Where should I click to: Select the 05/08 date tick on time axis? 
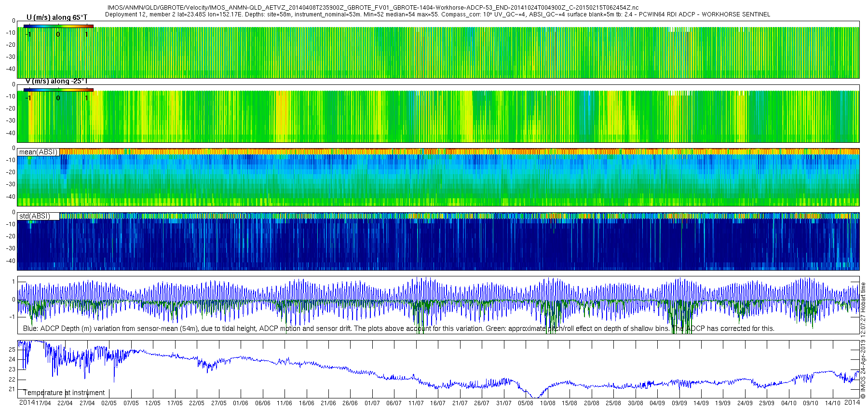tap(526, 403)
